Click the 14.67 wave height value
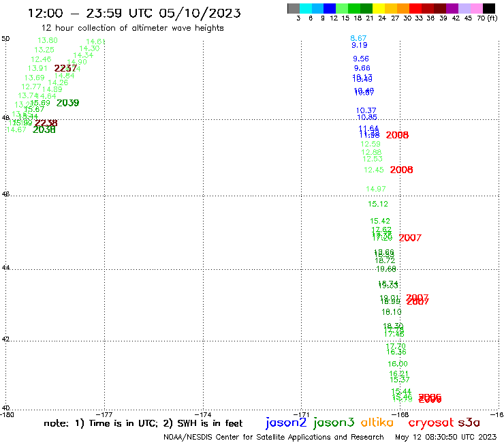Screen dimensions: 504x443 [x=16, y=129]
